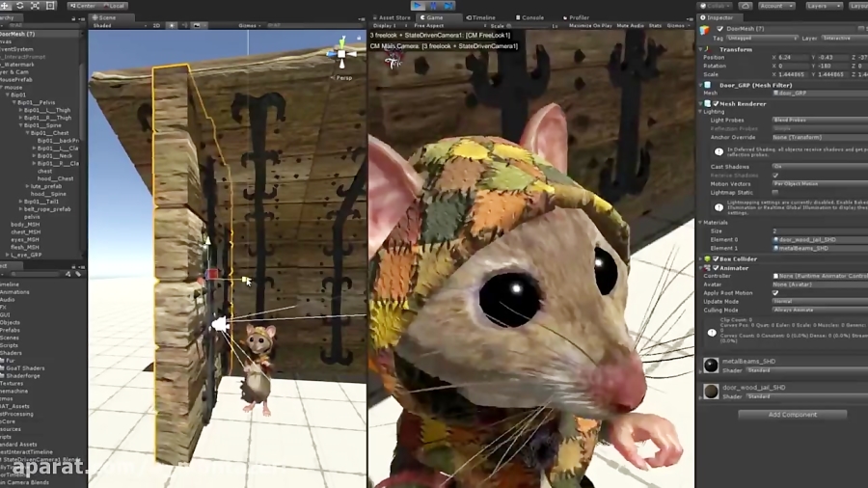Toggle scene effects image icon
Image resolution: width=868 pixels, height=488 pixels.
pyautogui.click(x=197, y=25)
